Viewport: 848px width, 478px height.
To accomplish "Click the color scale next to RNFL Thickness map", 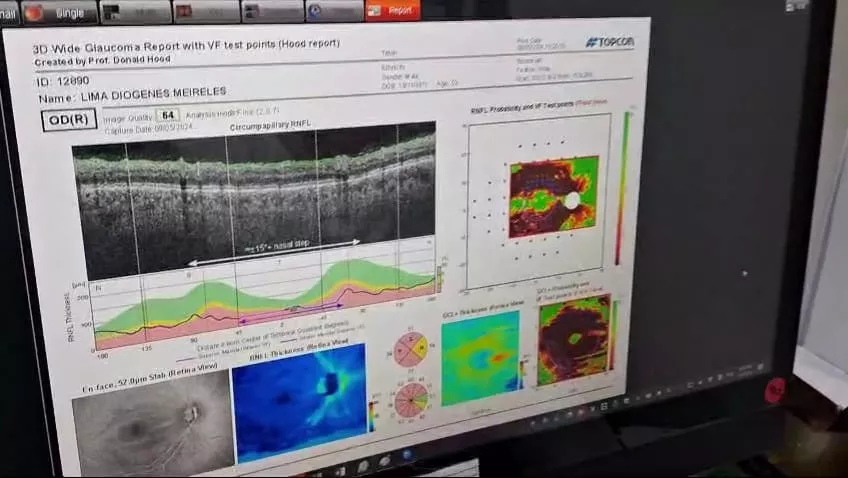I will [373, 416].
